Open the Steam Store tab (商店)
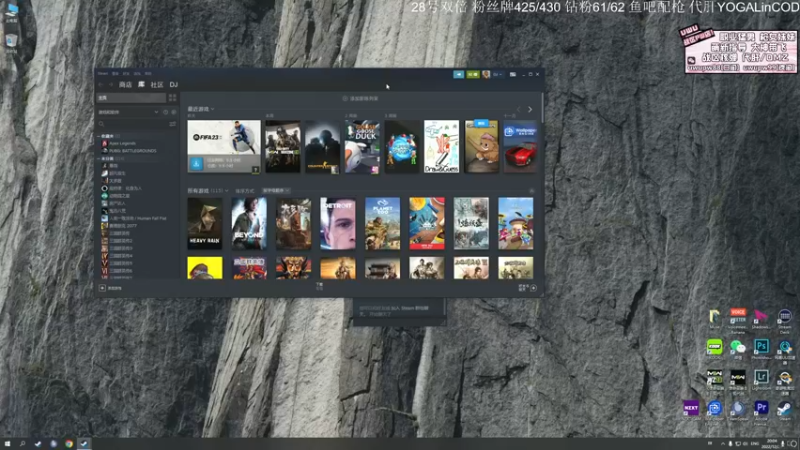Viewport: 800px width, 450px height. 125,85
